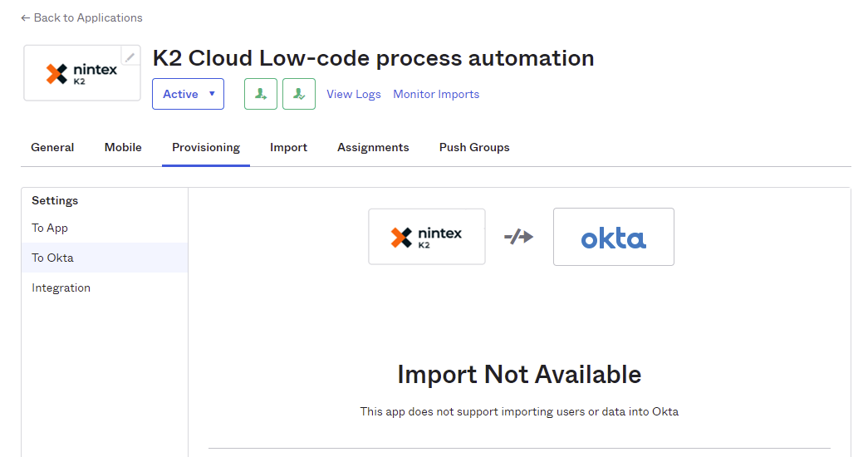
Task: Switch to the General tab
Action: coord(52,147)
